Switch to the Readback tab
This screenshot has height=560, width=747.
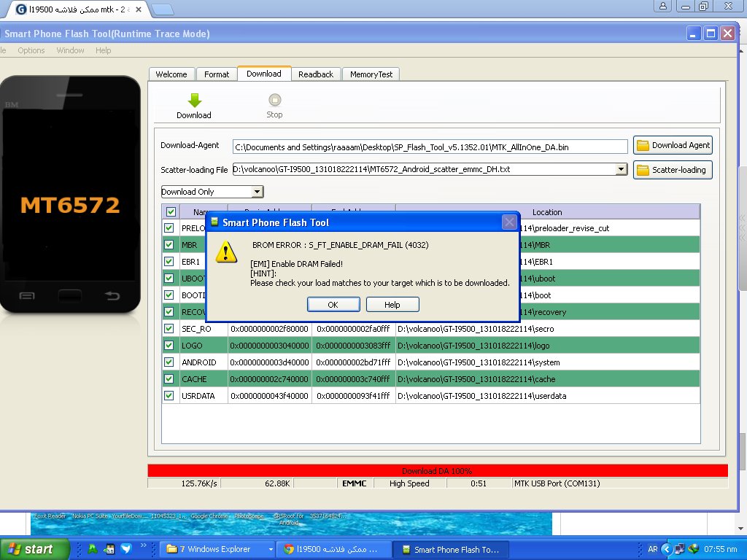[x=316, y=74]
